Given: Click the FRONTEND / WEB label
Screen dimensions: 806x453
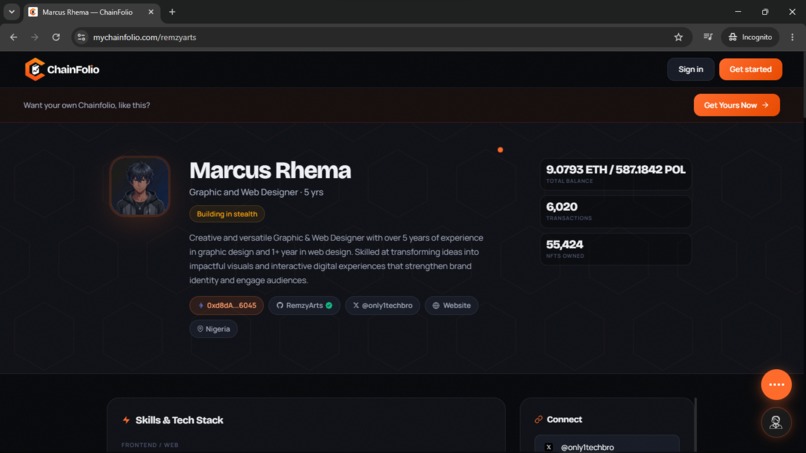Looking at the screenshot, I should [150, 445].
